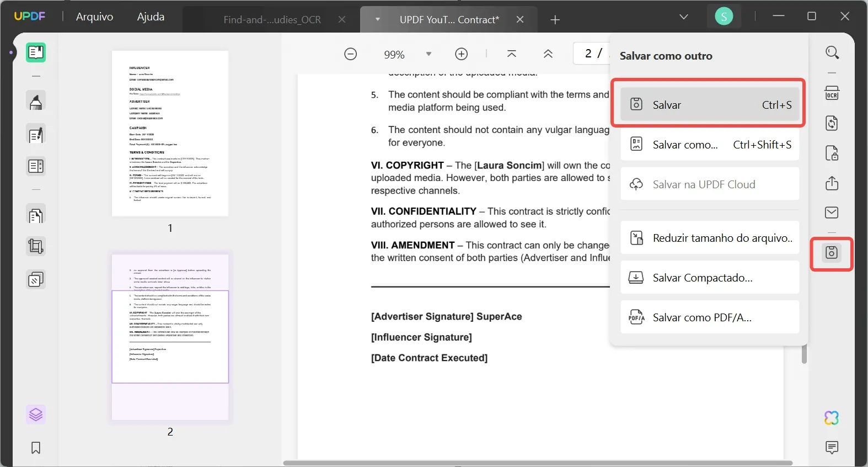Click the UPDF logo
This screenshot has width=868, height=467.
(30, 16)
